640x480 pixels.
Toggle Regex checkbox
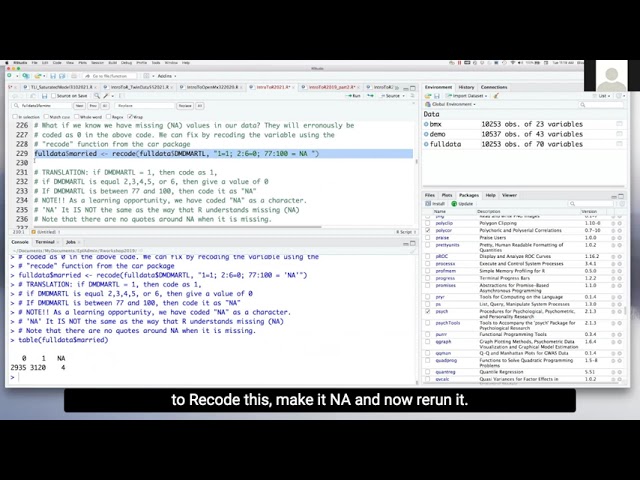click(109, 117)
